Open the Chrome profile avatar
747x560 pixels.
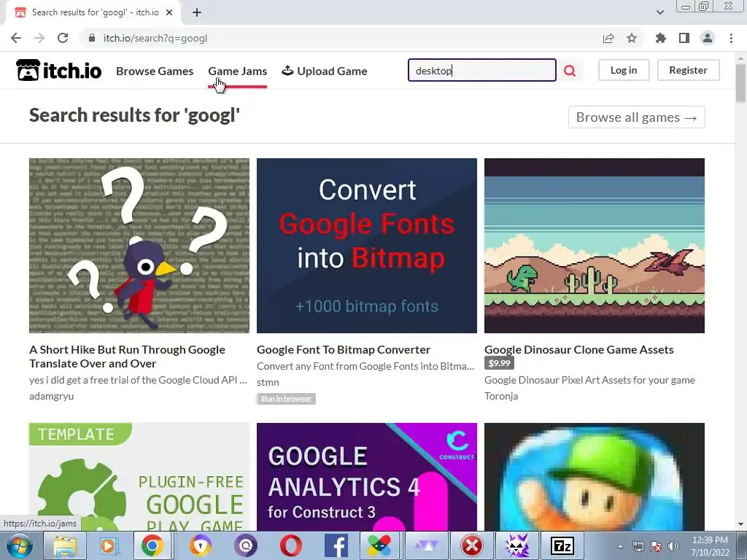pyautogui.click(x=708, y=38)
